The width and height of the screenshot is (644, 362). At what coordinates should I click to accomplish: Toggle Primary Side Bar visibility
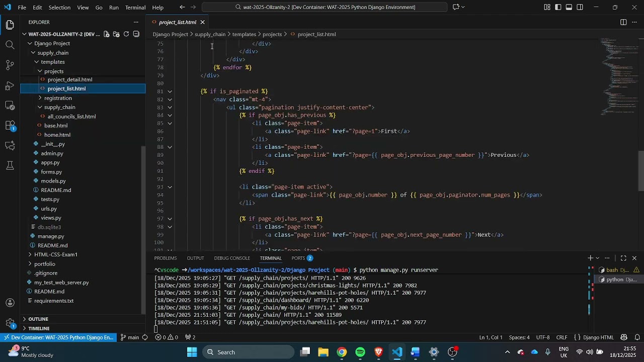tap(558, 7)
